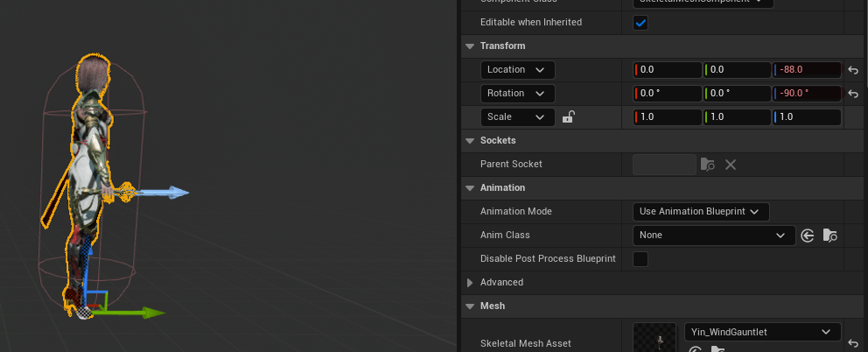
Task: Reset Location to default value
Action: (853, 70)
